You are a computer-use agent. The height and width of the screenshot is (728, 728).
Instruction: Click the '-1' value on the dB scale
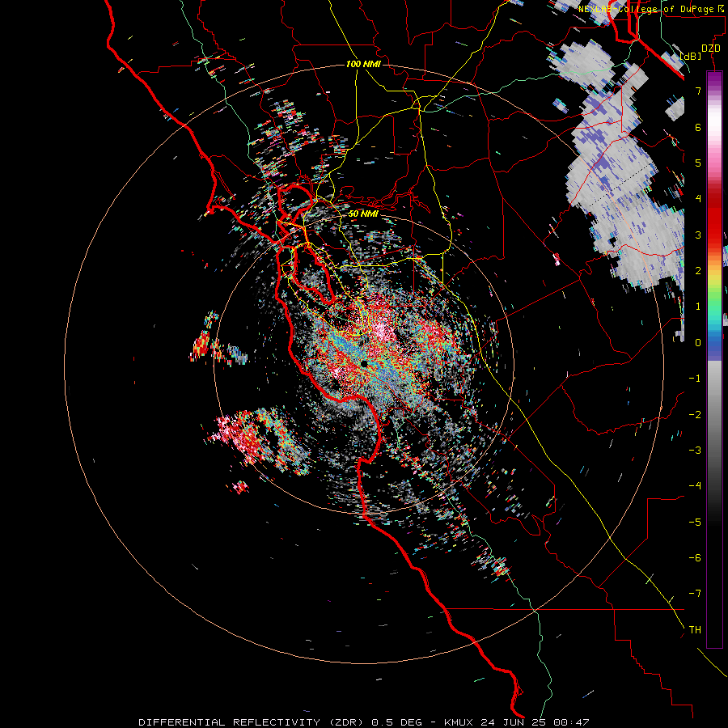pos(695,379)
